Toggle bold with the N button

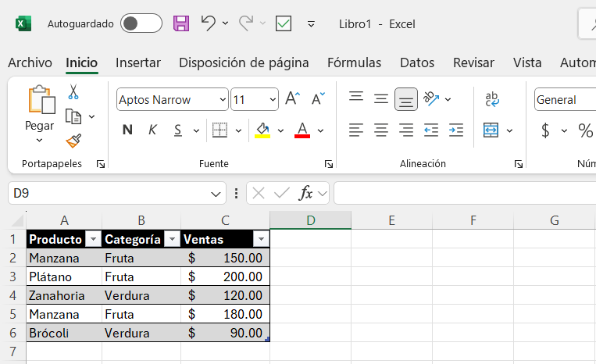point(128,130)
